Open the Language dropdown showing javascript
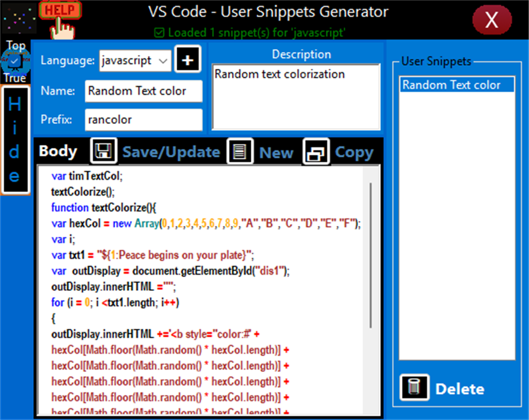Viewport: 529px width, 420px height. 135,61
